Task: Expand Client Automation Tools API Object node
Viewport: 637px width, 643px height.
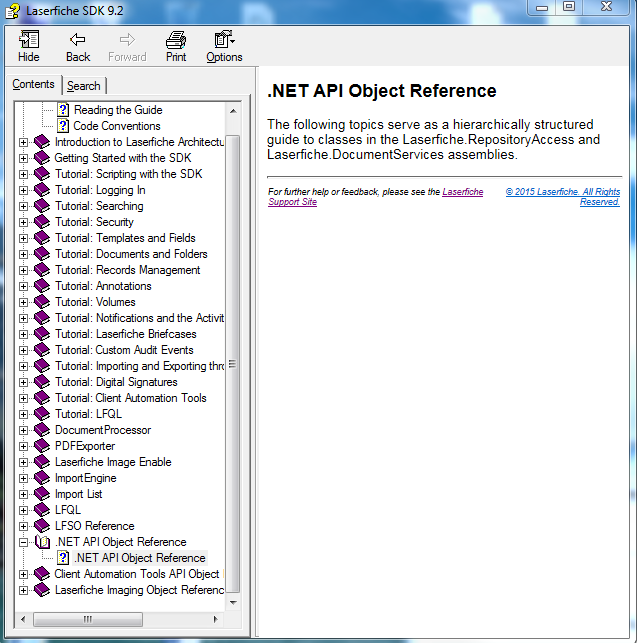Action: (x=23, y=574)
